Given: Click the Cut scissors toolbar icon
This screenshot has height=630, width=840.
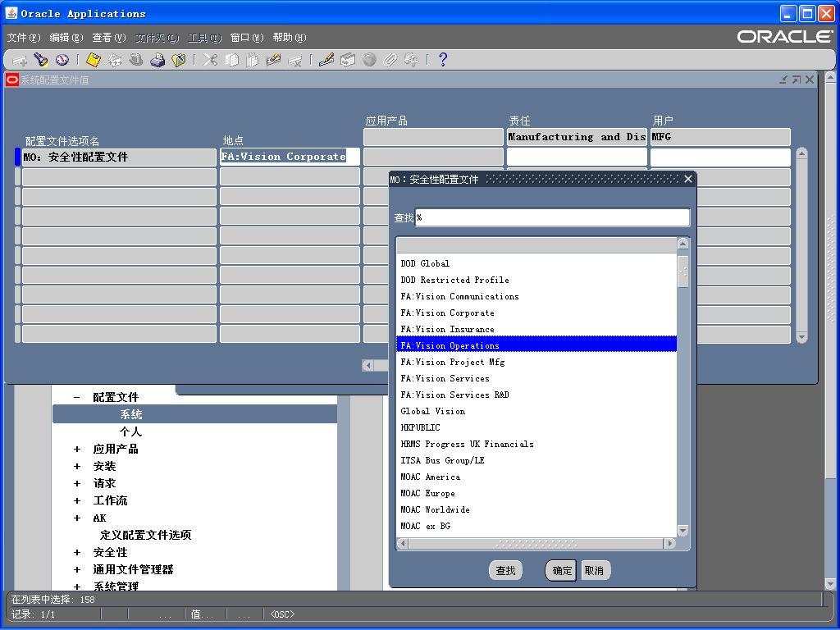Looking at the screenshot, I should [x=211, y=60].
